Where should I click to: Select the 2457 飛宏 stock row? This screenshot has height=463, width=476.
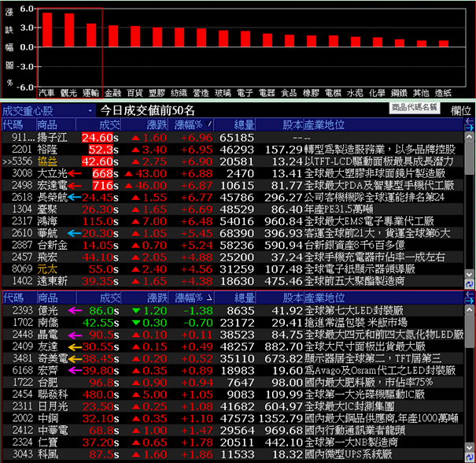(233, 257)
